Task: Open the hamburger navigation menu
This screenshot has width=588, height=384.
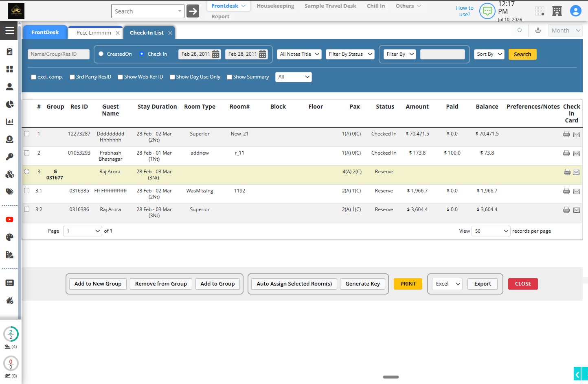Action: pyautogui.click(x=10, y=31)
